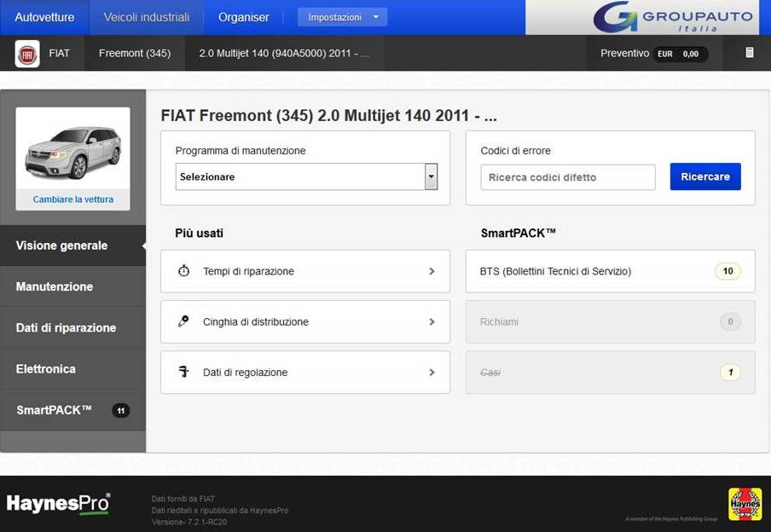The image size is (771, 532).
Task: Click the SmartPACK 11 counter badge
Action: click(121, 411)
